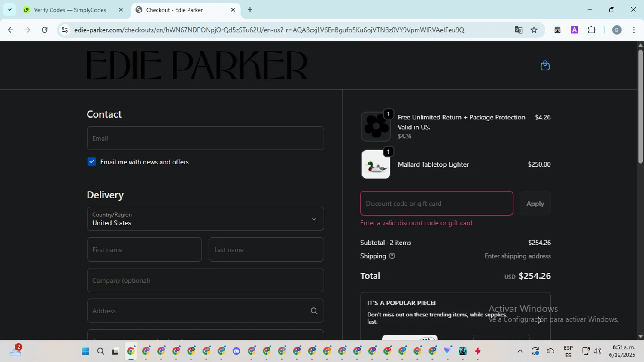
Task: Click the Mallard Tabletop Lighter thumbnail
Action: pos(376,164)
